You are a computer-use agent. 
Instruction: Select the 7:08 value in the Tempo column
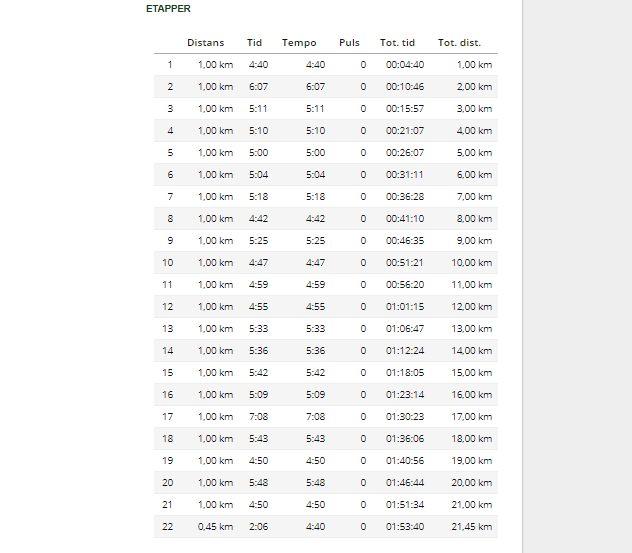315,417
